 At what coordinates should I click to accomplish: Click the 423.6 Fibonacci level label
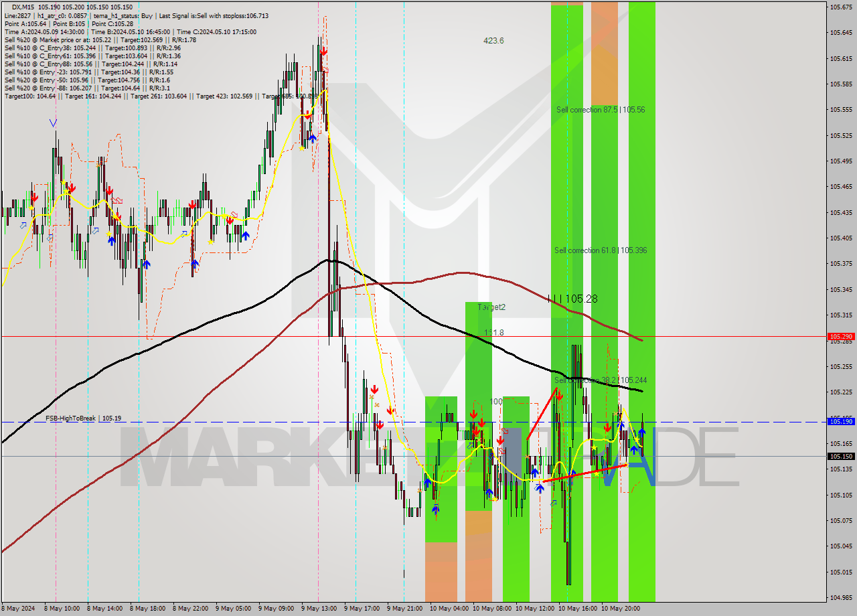click(493, 41)
